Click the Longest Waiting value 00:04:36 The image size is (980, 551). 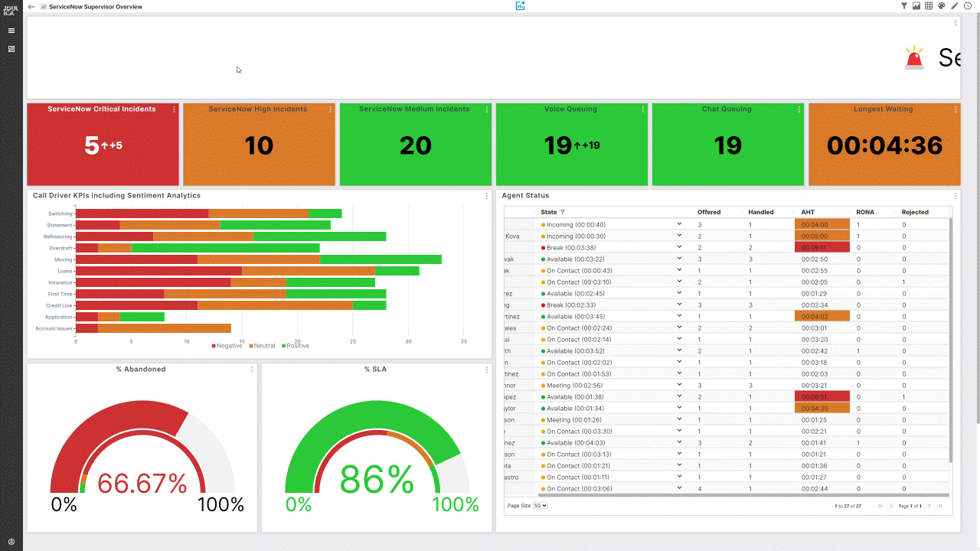884,145
